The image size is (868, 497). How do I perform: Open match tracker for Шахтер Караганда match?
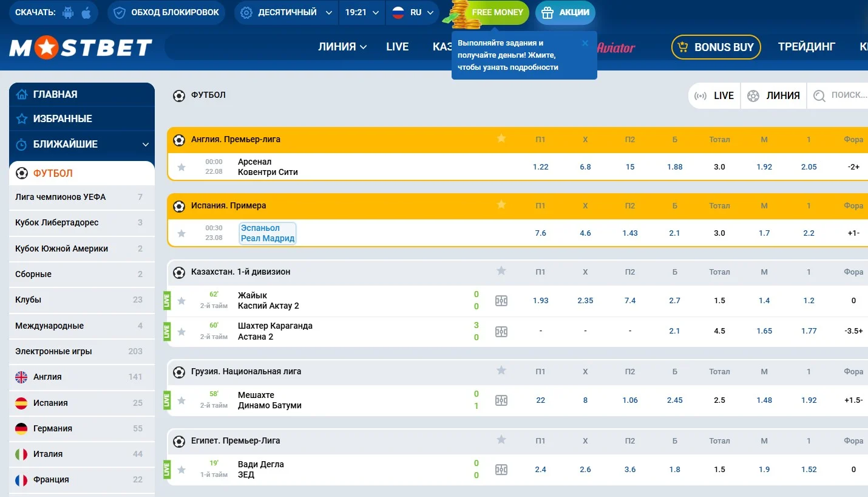point(501,332)
